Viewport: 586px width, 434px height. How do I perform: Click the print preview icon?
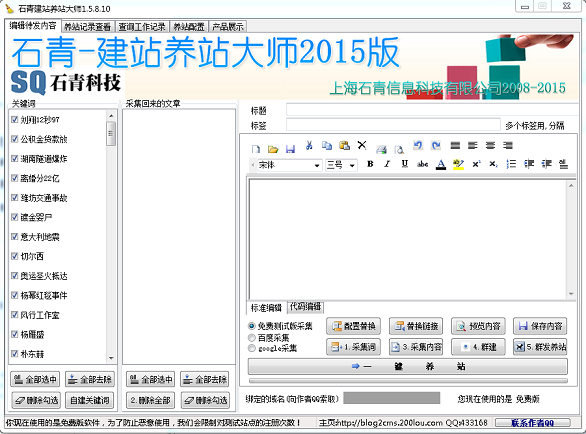(399, 149)
